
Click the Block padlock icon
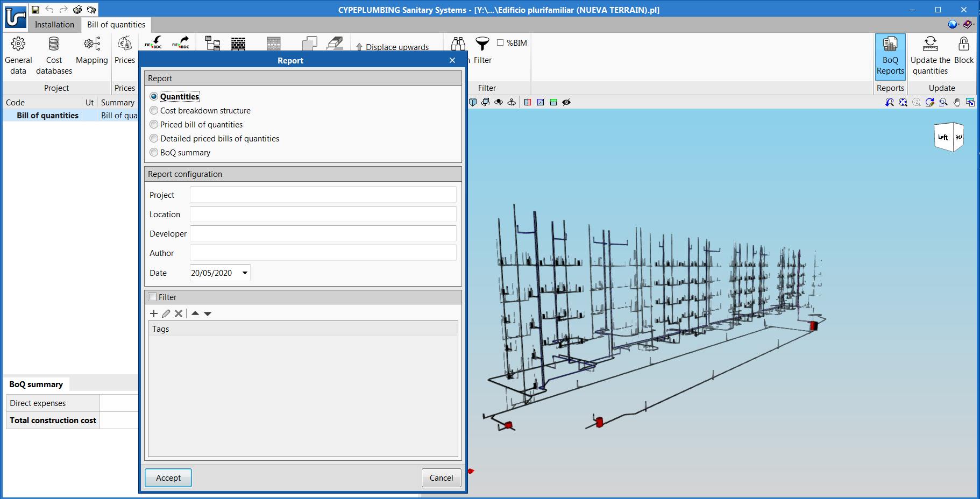[963, 44]
